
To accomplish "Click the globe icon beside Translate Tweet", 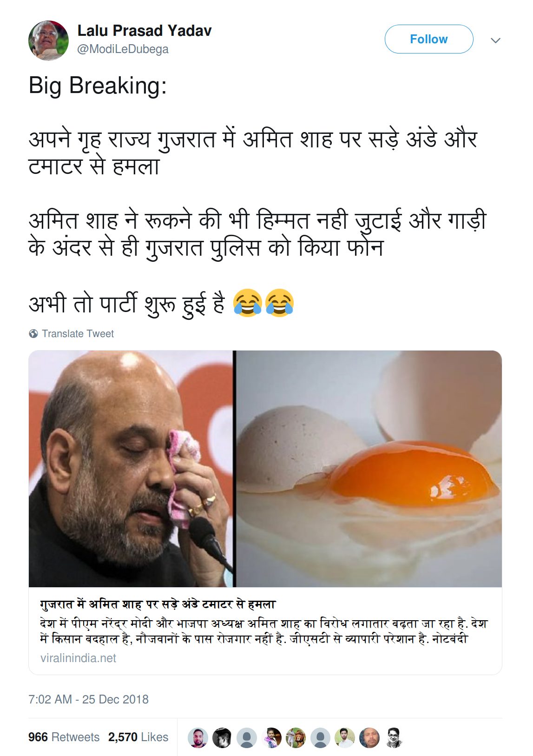I will pos(33,333).
